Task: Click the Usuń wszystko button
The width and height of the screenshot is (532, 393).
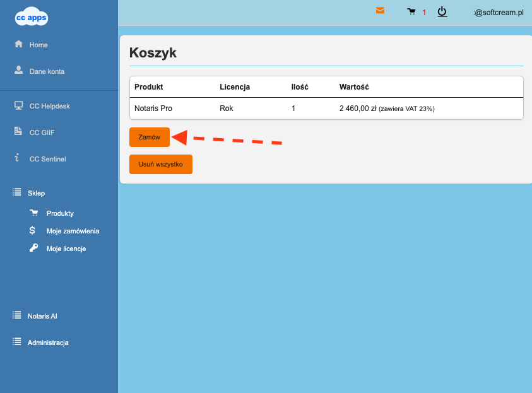Action: pyautogui.click(x=160, y=164)
